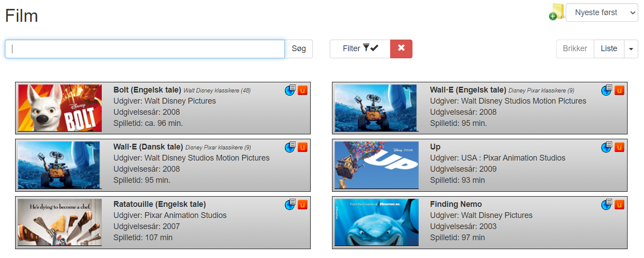
Task: Open the Up movie poster thumbnail
Action: tap(376, 165)
